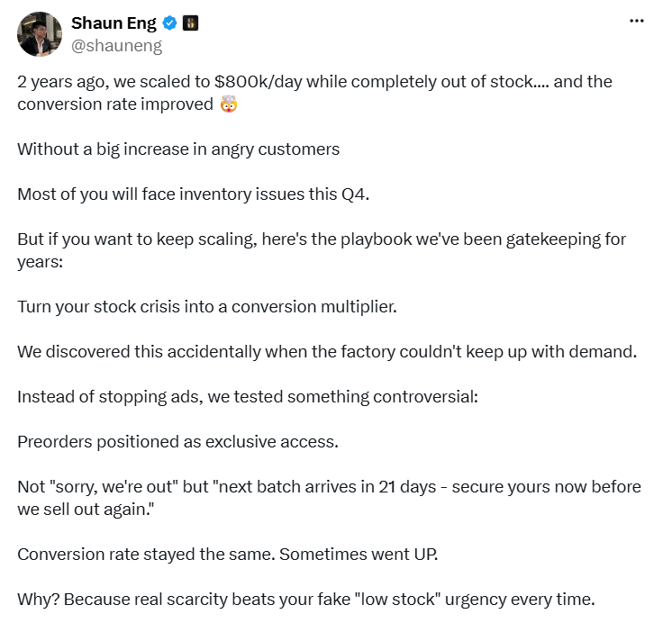Click the black square affiliate badge
Screen dimensions: 672x623
(x=190, y=23)
